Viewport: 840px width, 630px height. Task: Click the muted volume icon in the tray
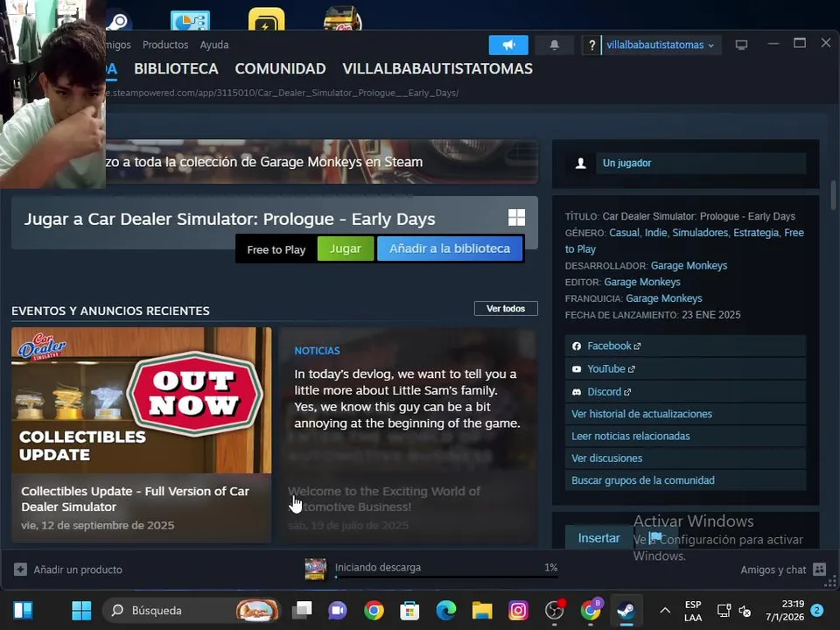point(745,610)
